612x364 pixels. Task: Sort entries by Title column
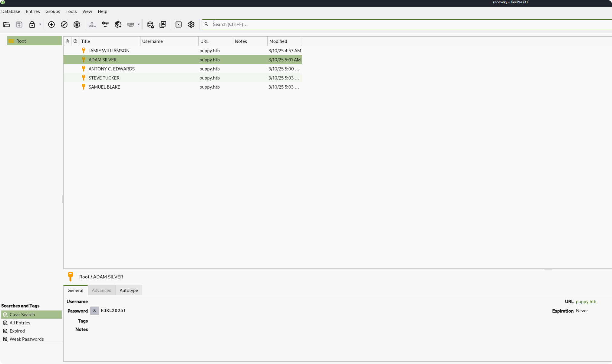coord(110,41)
